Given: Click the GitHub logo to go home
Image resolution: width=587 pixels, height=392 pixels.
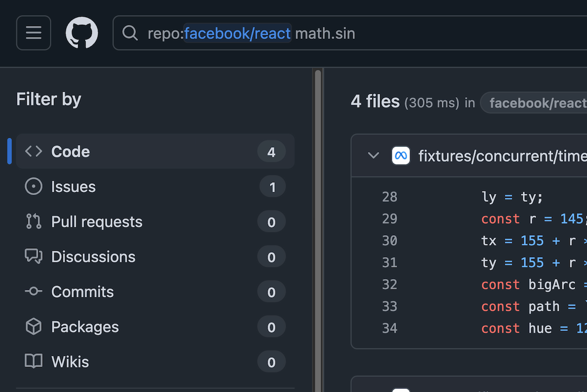Looking at the screenshot, I should (82, 33).
